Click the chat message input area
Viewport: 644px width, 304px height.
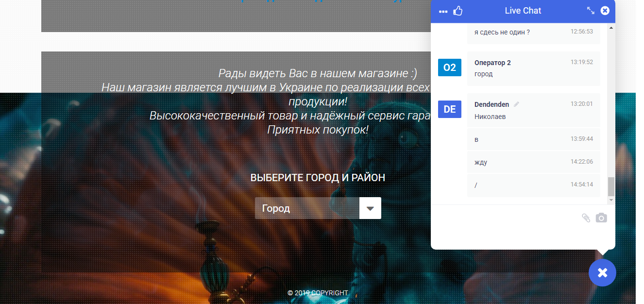pyautogui.click(x=505, y=226)
